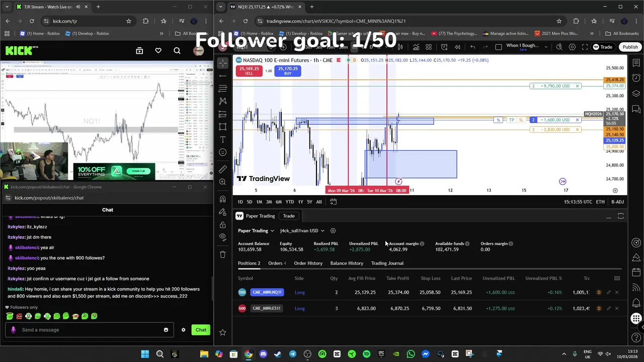
Task: Open the bar replay control
Action: click(457, 47)
